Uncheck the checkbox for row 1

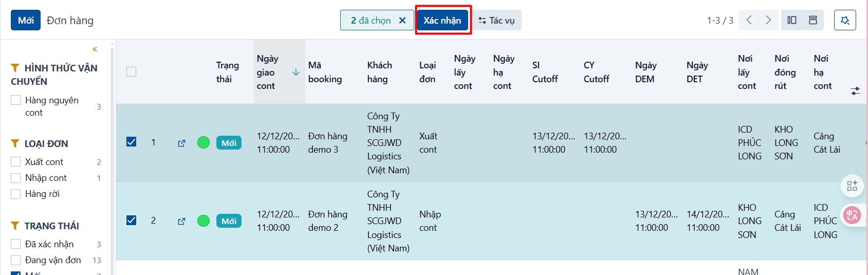pyautogui.click(x=132, y=142)
